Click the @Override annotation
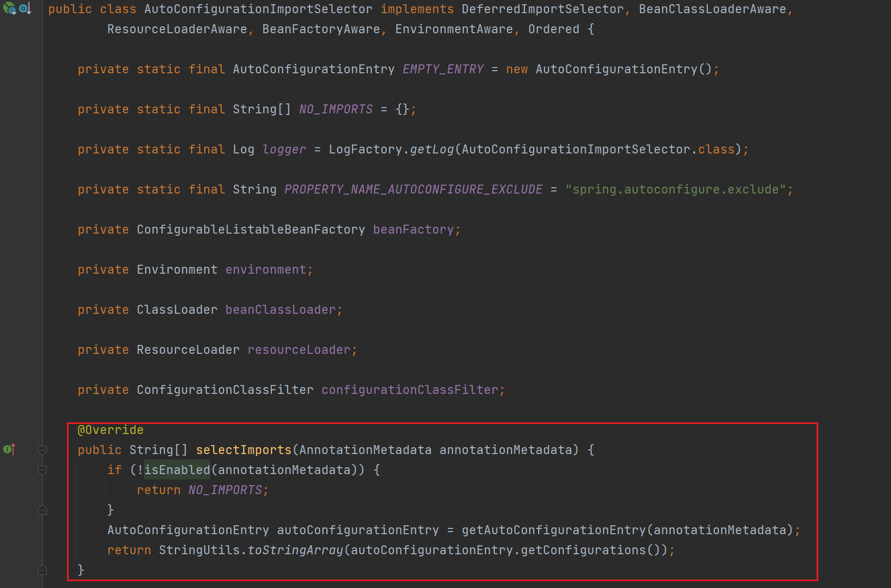This screenshot has height=588, width=891. 110,430
